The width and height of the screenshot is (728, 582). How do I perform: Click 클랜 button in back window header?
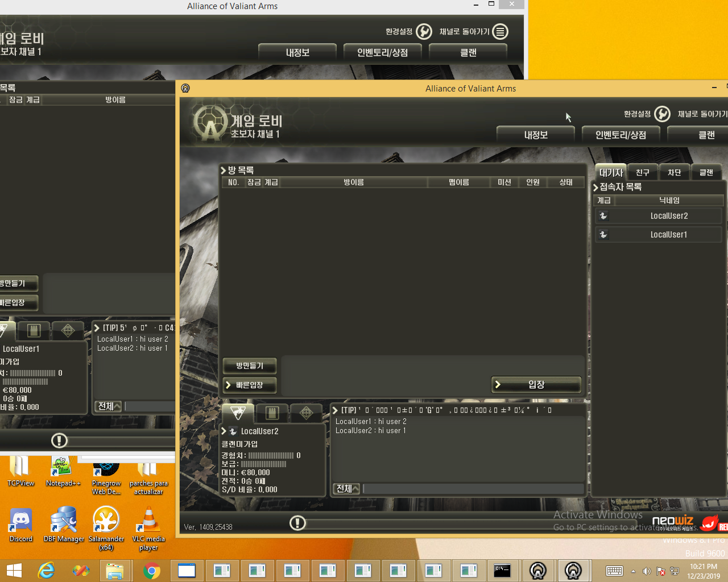468,52
